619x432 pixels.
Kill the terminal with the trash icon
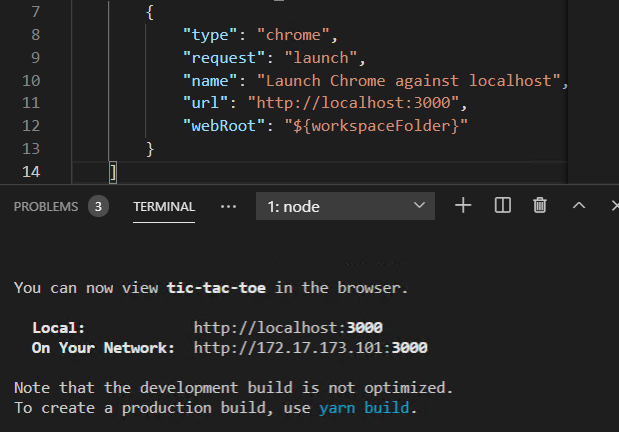540,206
